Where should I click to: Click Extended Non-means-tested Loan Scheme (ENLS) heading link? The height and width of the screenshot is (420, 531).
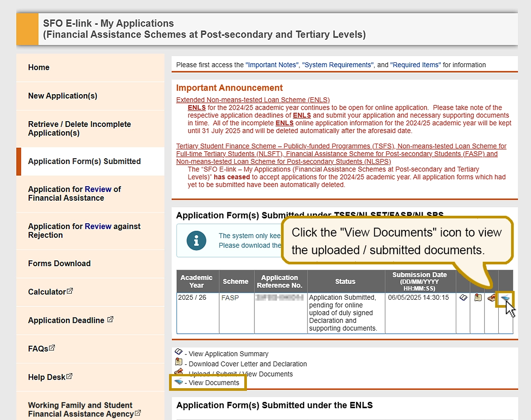[253, 100]
